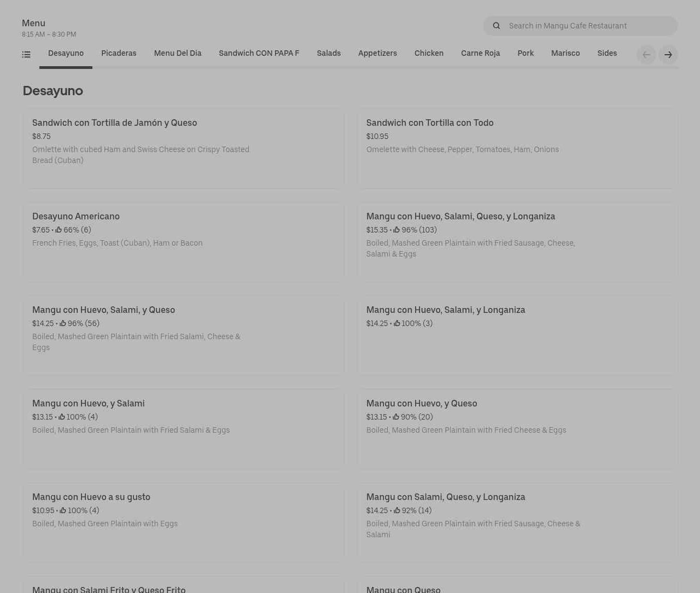Select the Desayuno tab

[x=66, y=54]
